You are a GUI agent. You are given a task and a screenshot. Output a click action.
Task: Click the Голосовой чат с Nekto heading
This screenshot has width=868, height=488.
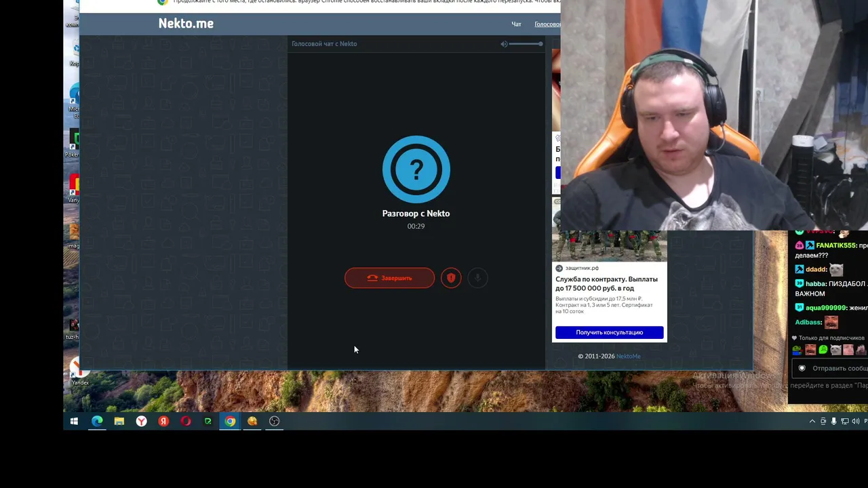324,44
